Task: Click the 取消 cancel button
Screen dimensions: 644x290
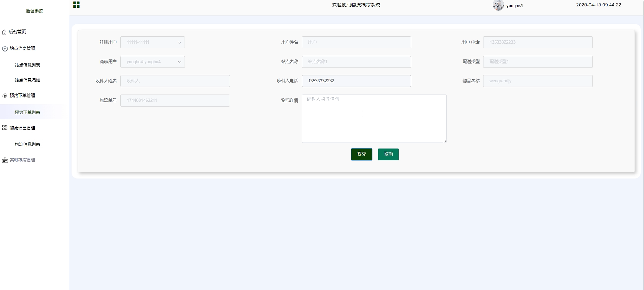Action: (388, 154)
